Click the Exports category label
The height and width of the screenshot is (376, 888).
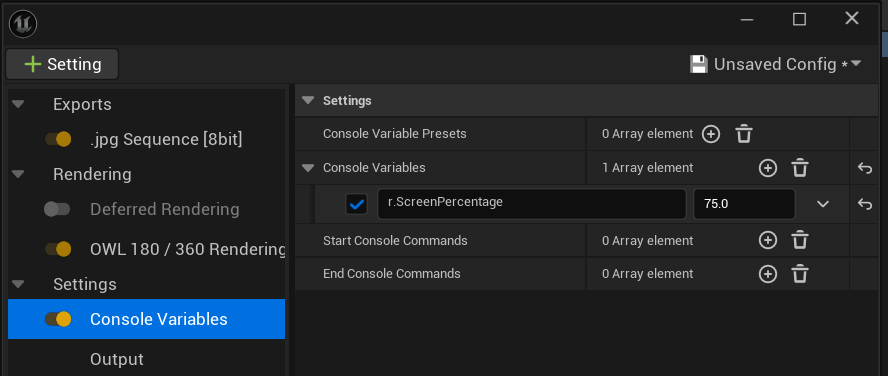[x=82, y=104]
